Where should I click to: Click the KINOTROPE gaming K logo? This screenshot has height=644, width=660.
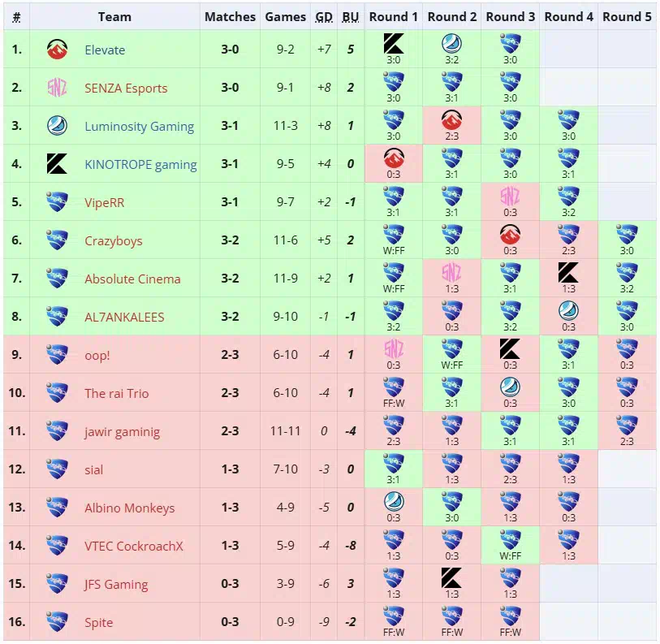(57, 164)
